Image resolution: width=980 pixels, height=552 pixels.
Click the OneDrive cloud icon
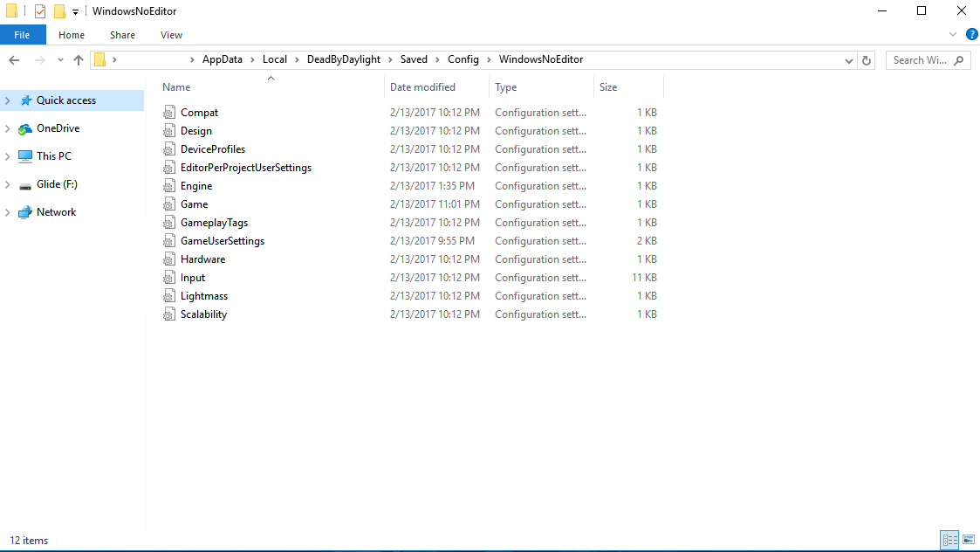tap(25, 128)
